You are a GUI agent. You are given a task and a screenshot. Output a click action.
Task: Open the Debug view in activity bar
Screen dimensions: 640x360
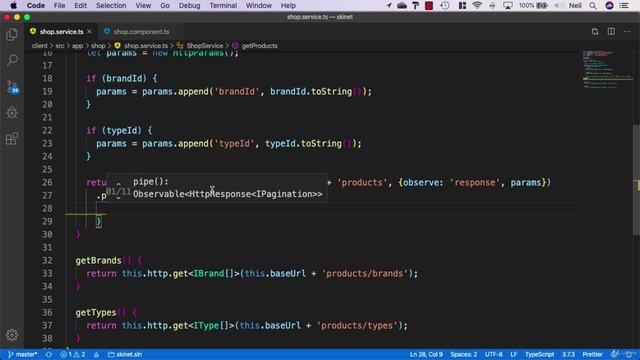pyautogui.click(x=12, y=113)
